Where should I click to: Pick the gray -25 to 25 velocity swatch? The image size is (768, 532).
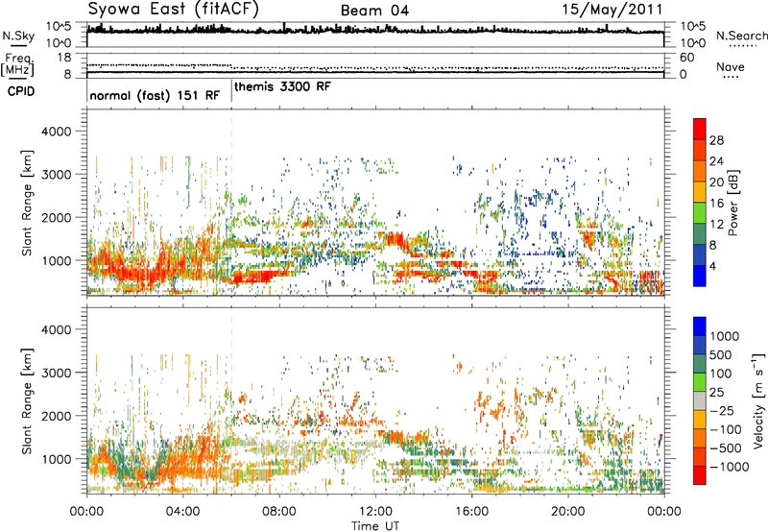coord(700,400)
